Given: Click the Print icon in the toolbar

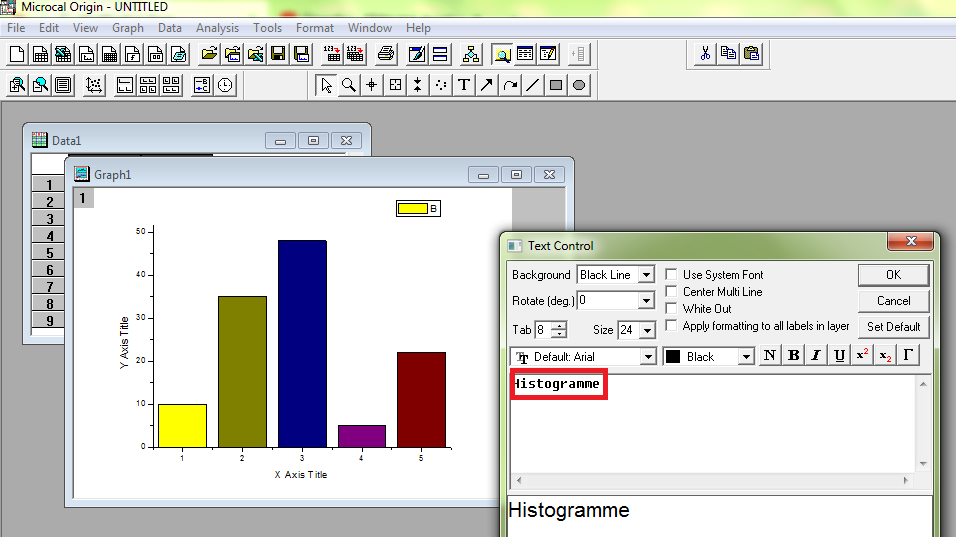Looking at the screenshot, I should (386, 53).
